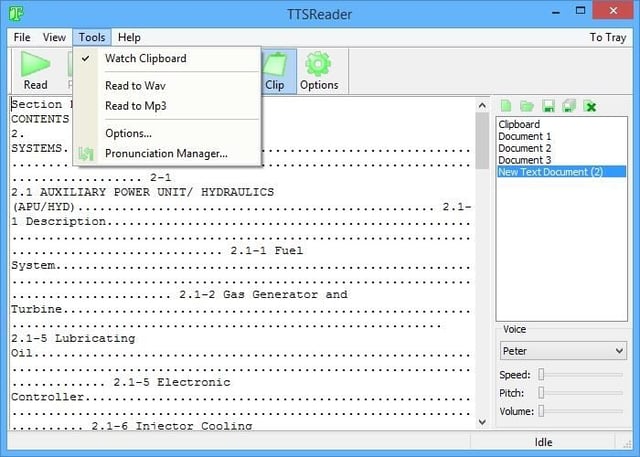Click the save all documents icon
This screenshot has width=640, height=457.
(569, 106)
